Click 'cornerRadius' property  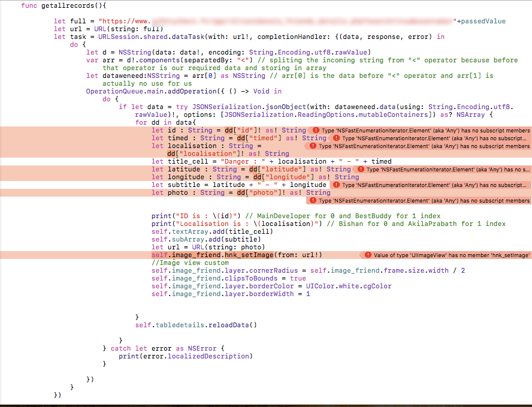coord(273,271)
